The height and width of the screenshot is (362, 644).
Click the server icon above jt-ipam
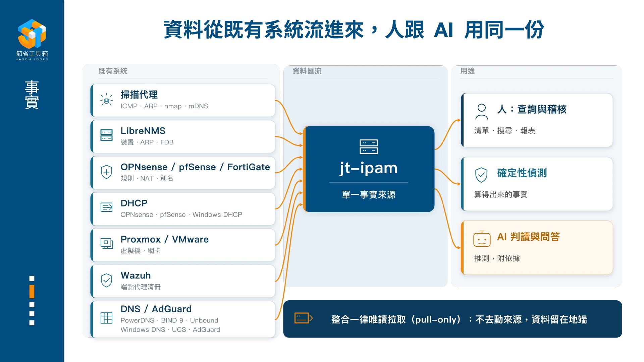coord(369,147)
